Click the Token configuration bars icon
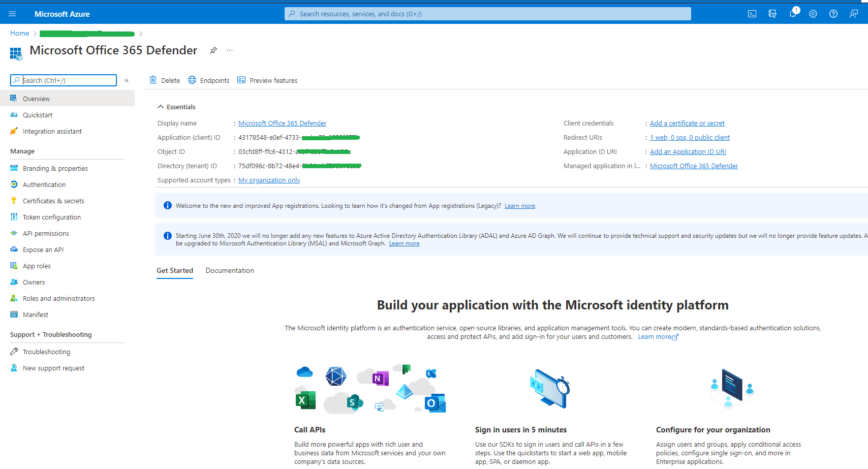868x469 pixels. [14, 217]
